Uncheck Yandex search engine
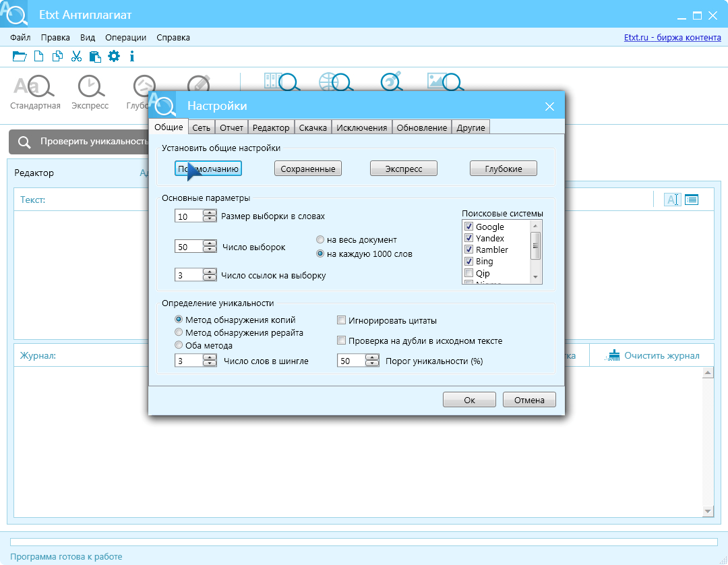 point(469,238)
